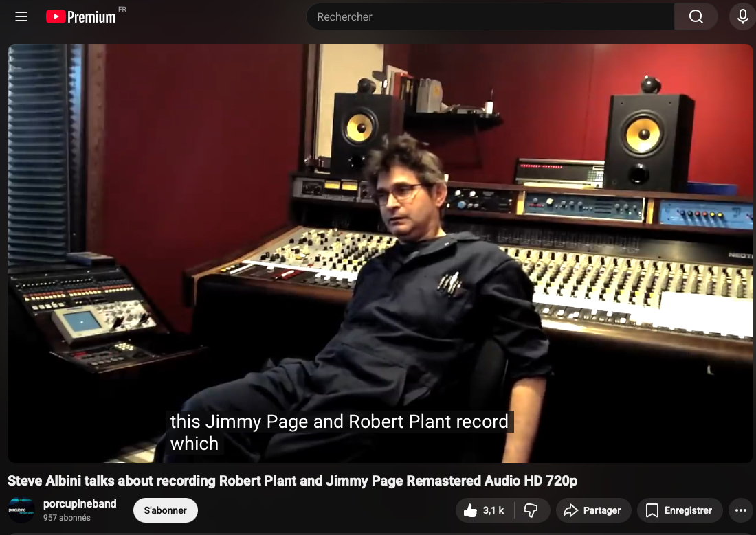Open porcupineband channel avatar
Screen dimensions: 756x535
pos(21,510)
